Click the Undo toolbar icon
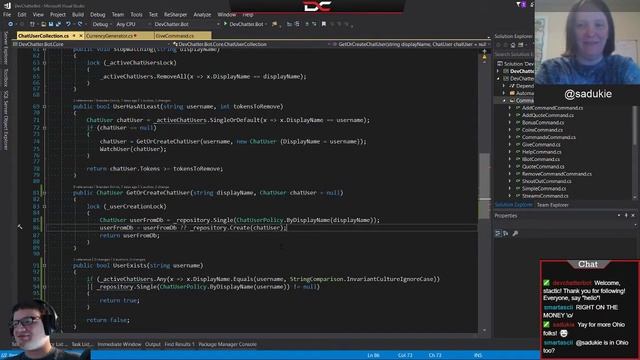Screen dimensions: 640x360 [69, 24]
